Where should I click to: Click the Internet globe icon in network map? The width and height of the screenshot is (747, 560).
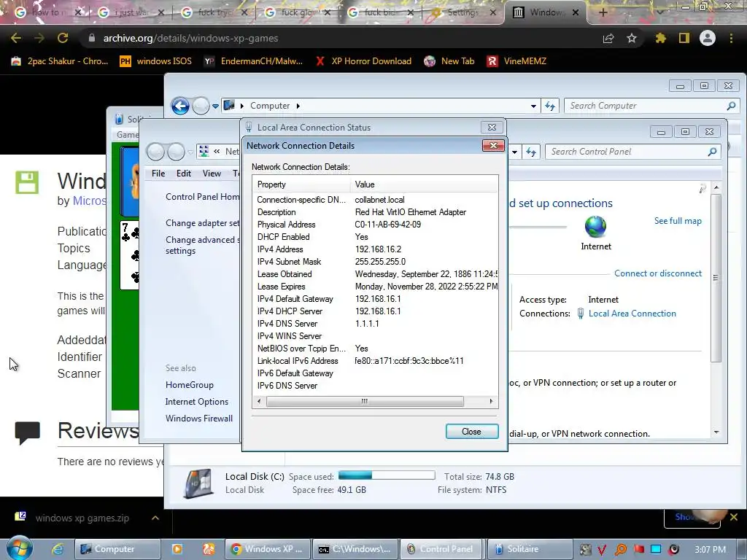(595, 227)
